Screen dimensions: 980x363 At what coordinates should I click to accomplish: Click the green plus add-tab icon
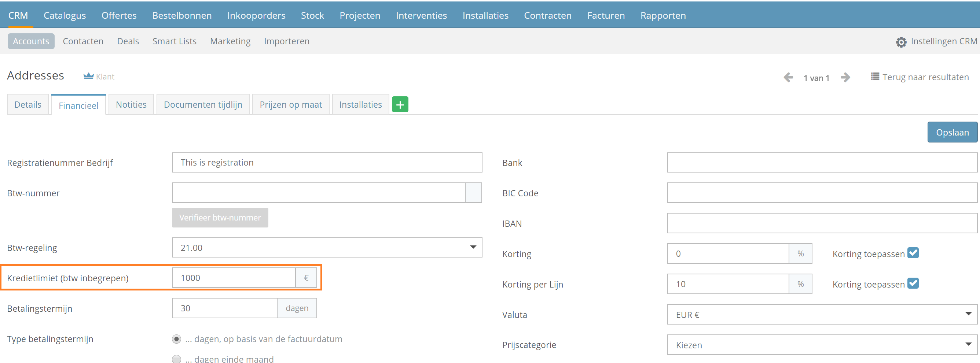click(400, 104)
